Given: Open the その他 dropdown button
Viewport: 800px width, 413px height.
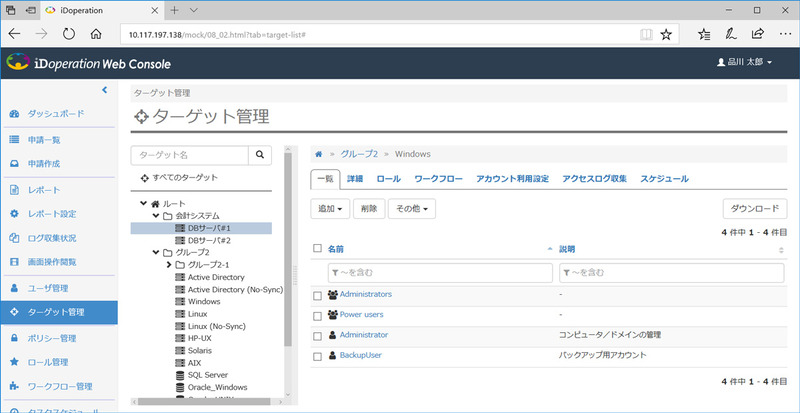Looking at the screenshot, I should 412,209.
